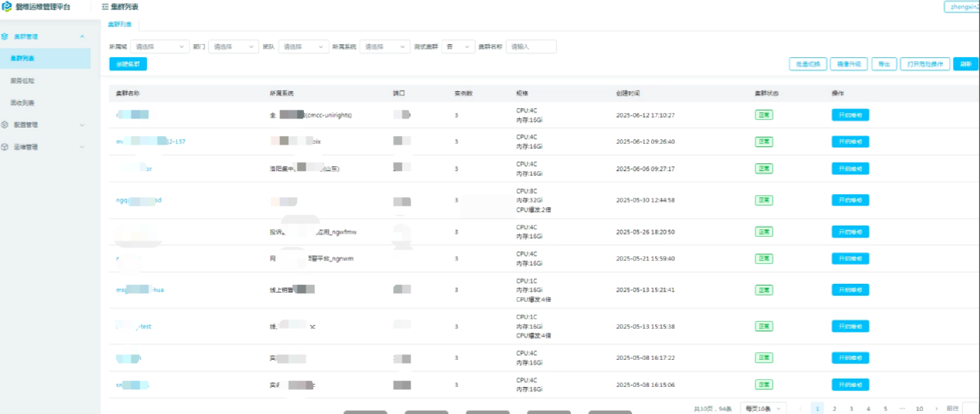Click the 创建集群 button
The width and height of the screenshot is (980, 414).
(x=128, y=64)
